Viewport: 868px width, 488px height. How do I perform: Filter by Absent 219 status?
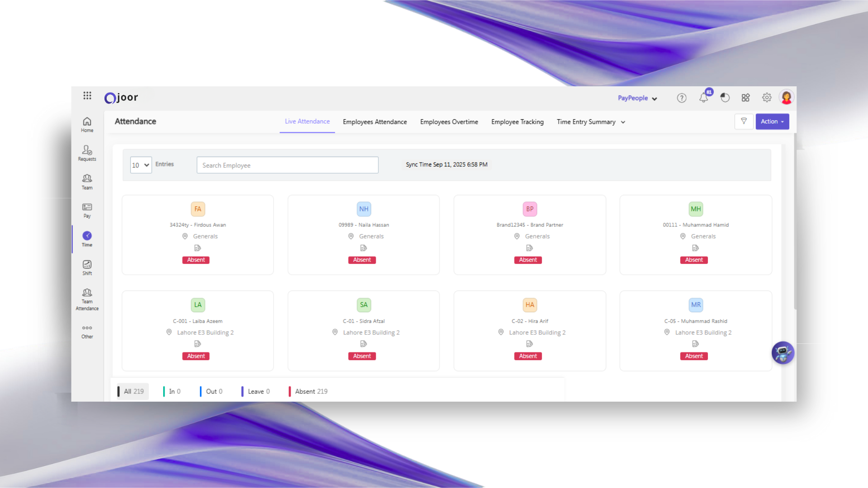[311, 391]
